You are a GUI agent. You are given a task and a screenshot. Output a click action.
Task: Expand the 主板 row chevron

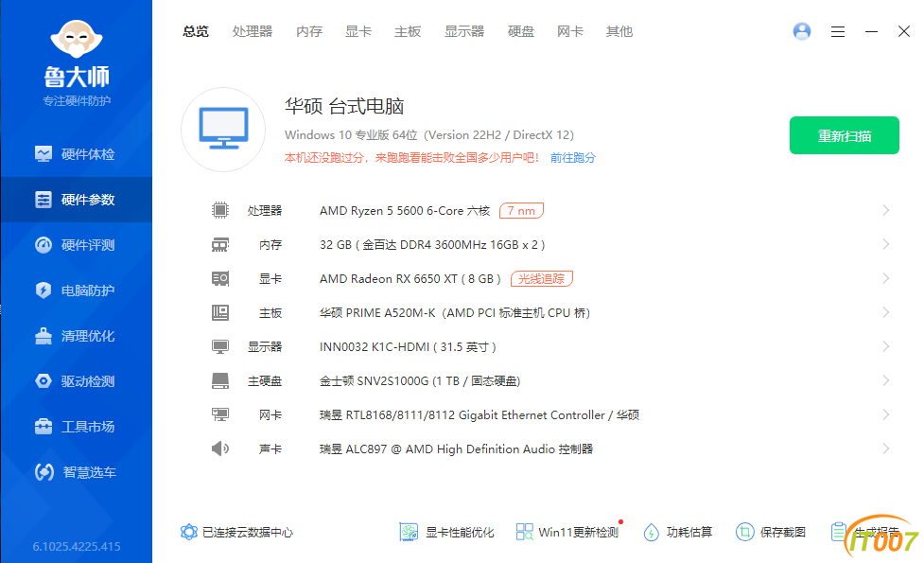[x=885, y=312]
